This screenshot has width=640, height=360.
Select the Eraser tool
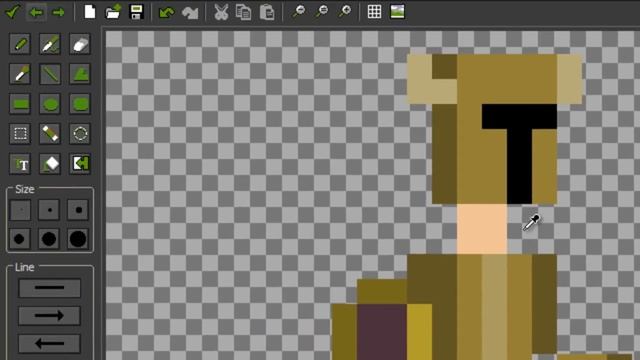80,44
